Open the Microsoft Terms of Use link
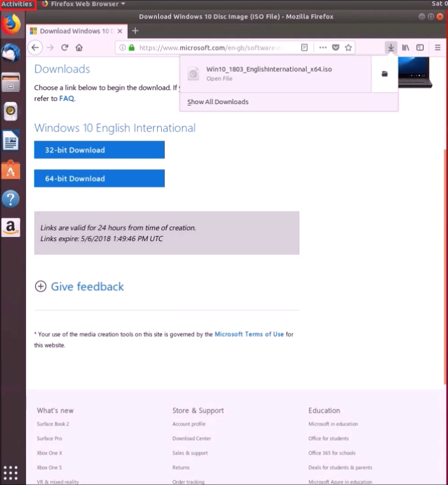 pos(249,334)
